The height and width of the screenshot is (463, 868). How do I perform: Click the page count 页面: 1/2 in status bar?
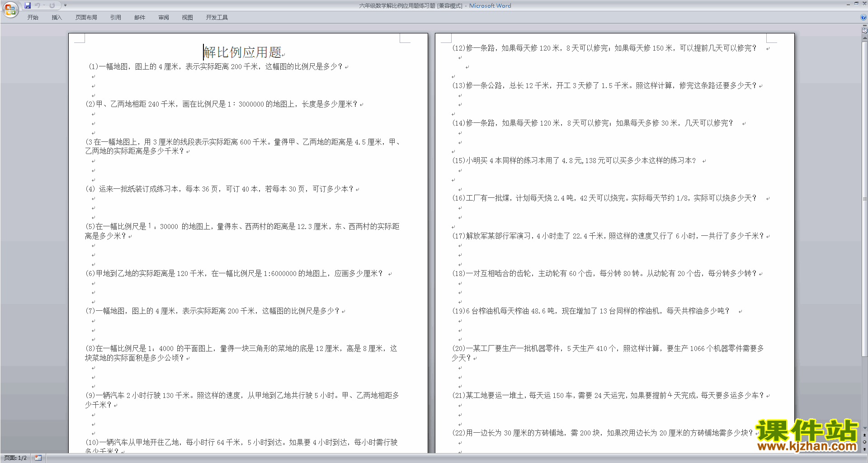coord(15,458)
